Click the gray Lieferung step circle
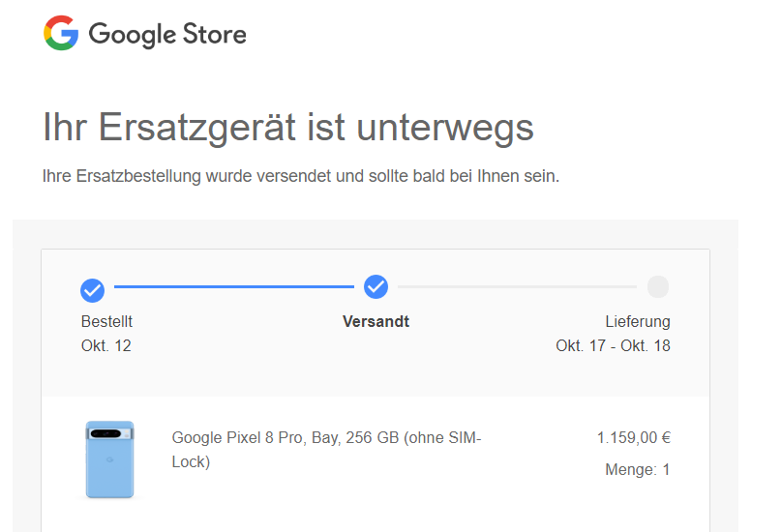This screenshot has height=532, width=782. click(x=658, y=287)
